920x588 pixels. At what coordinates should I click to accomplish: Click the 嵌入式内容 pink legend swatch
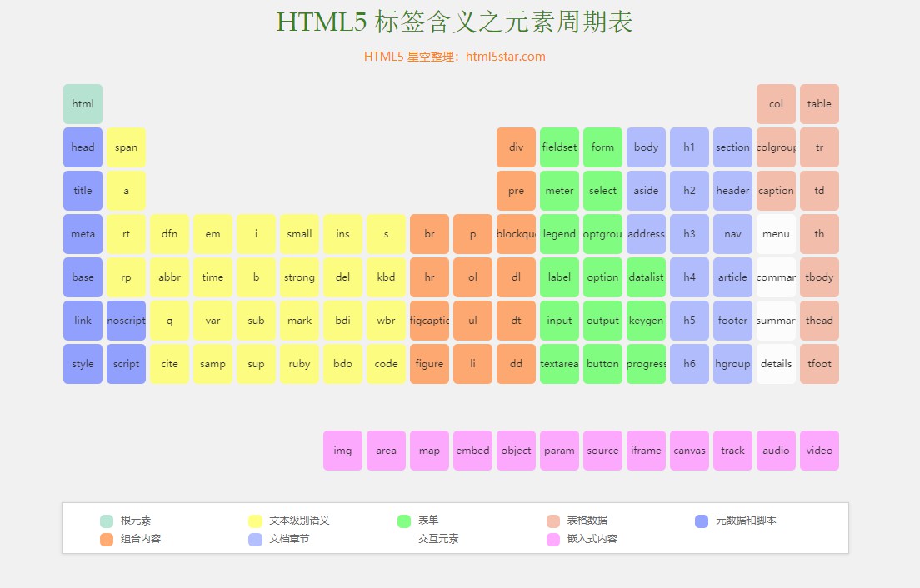[553, 540]
